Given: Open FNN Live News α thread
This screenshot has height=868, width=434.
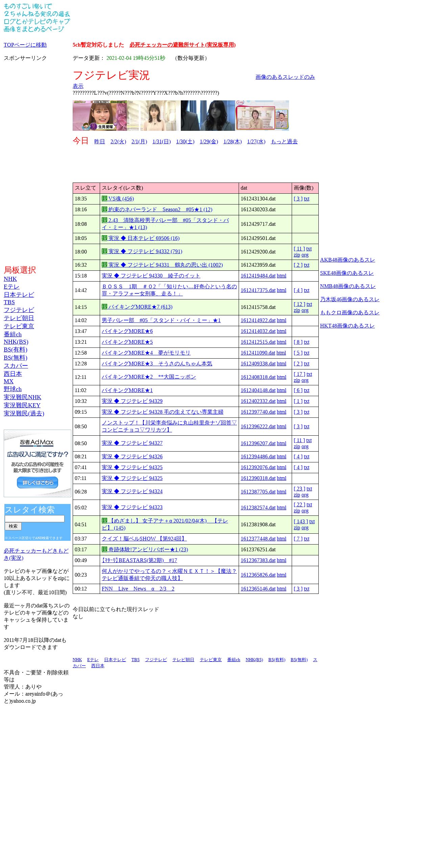Looking at the screenshot, I should click(x=138, y=589).
